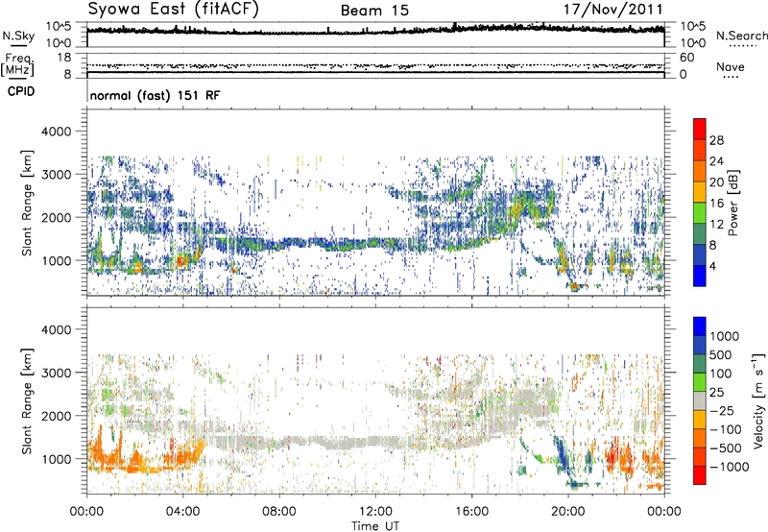Pick the gray segment of velocity colorbar
The height and width of the screenshot is (532, 768).
pos(700,400)
